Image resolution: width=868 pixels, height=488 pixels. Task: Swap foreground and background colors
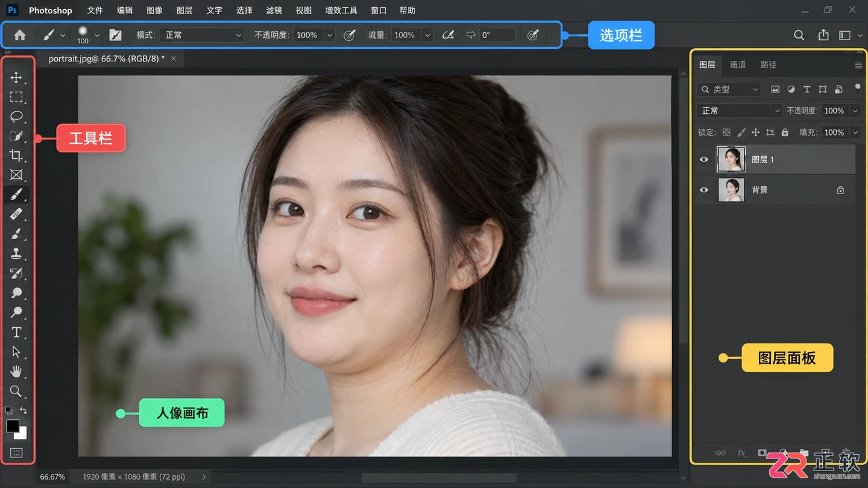[24, 410]
